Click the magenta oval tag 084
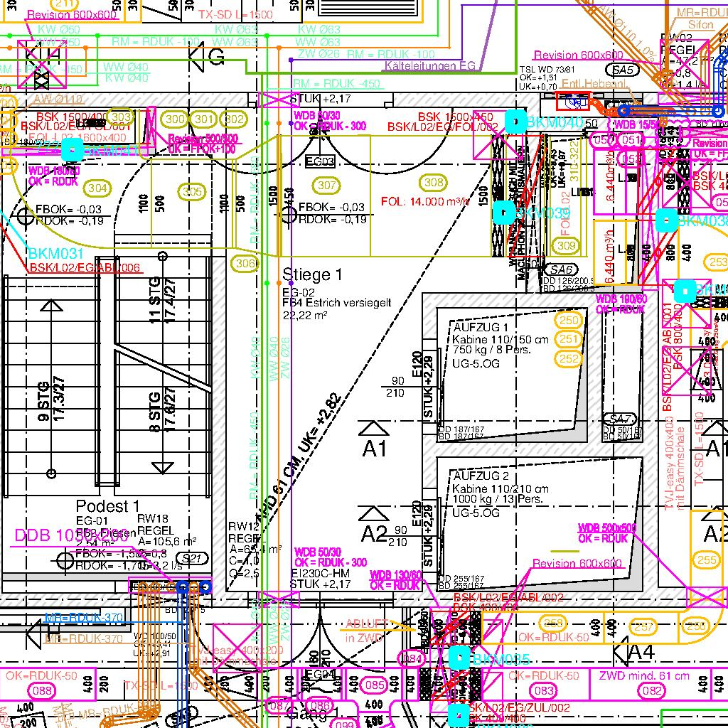728x728 pixels. [412, 658]
